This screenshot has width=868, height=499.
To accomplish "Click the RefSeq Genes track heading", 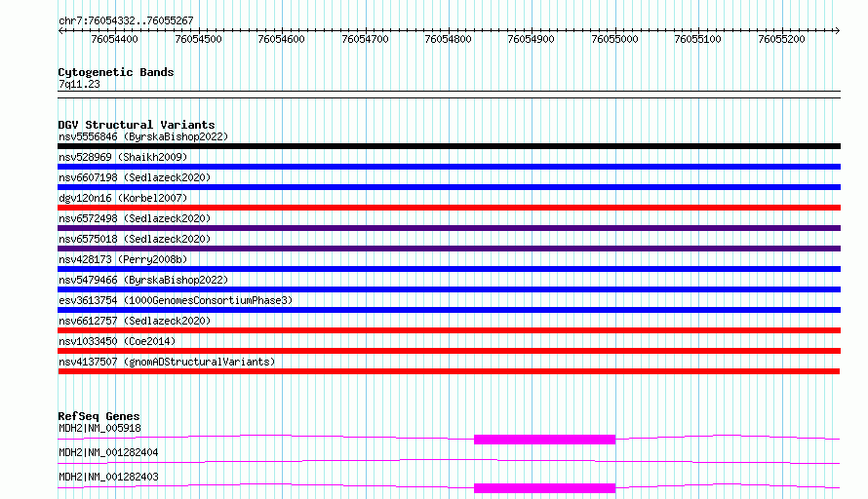I will [99, 416].
